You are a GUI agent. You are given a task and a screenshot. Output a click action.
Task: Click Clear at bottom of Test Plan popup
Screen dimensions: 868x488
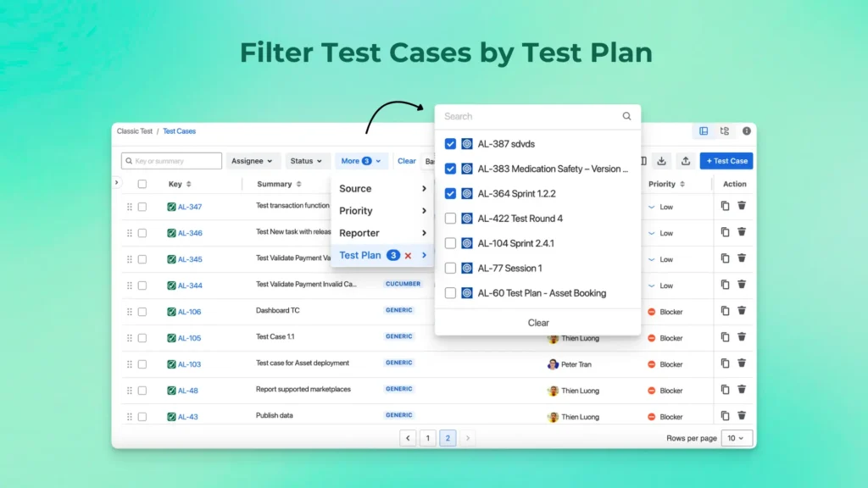538,323
